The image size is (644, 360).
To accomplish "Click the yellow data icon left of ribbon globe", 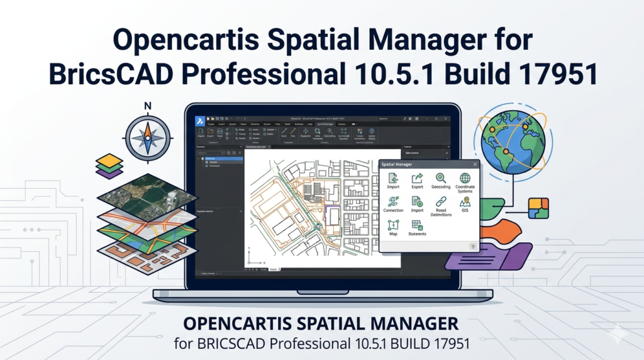I will [359, 131].
